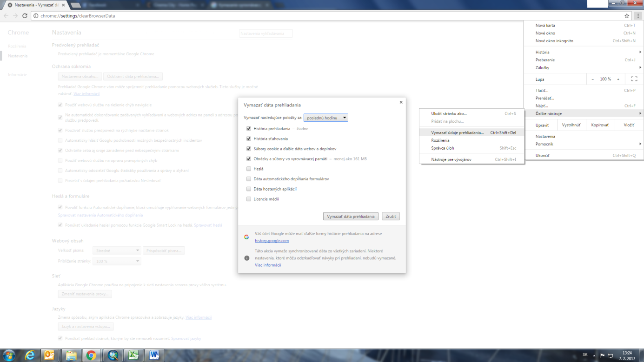Choose Správca úloh from the submenu
The image size is (644, 362).
(x=443, y=148)
